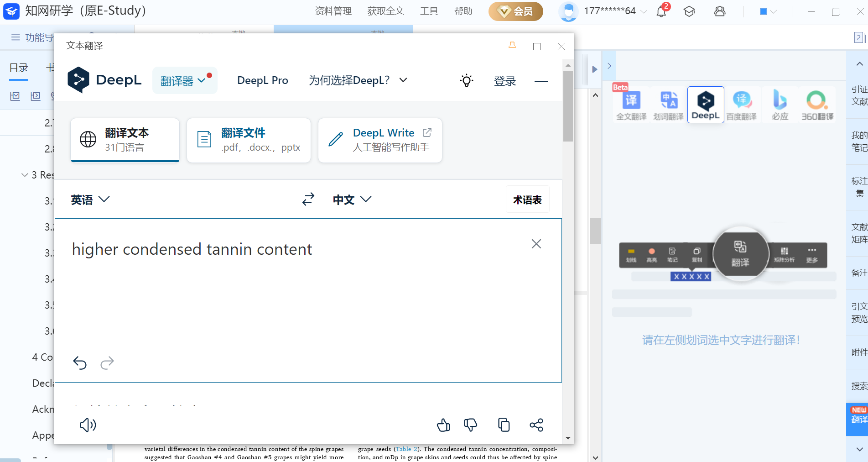Select the 百度翻译 translation engine
Image resolution: width=868 pixels, height=462 pixels.
[x=741, y=105]
